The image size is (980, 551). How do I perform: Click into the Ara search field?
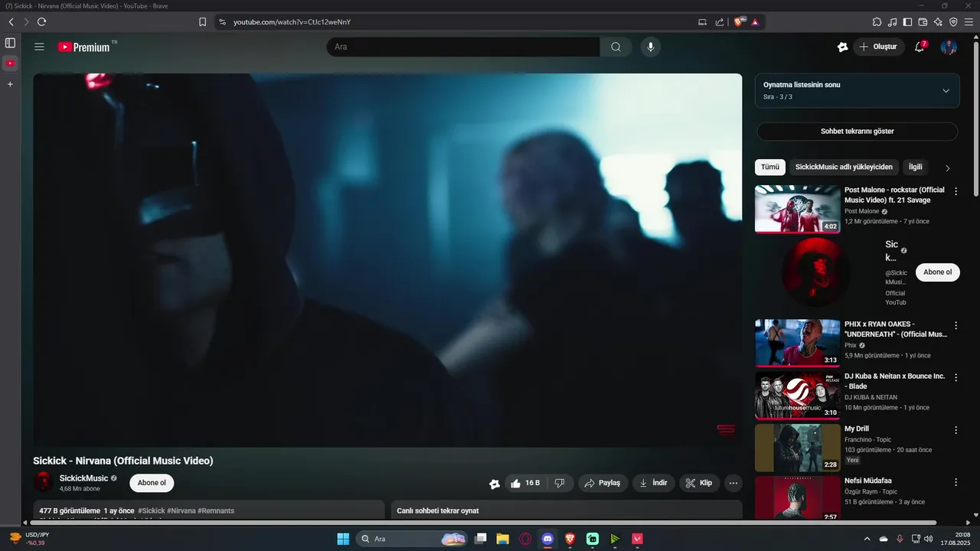(463, 47)
